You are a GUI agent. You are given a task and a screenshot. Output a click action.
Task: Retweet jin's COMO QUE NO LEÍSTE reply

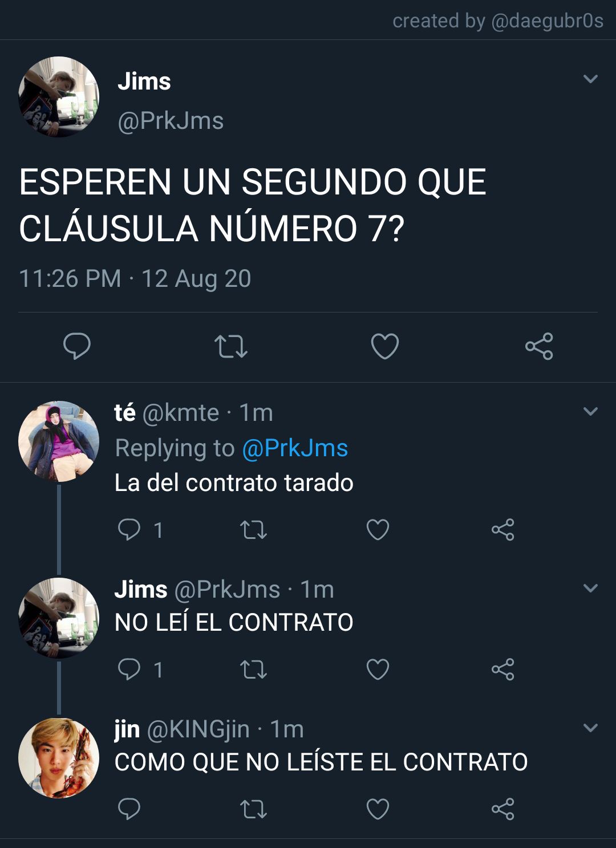[253, 809]
